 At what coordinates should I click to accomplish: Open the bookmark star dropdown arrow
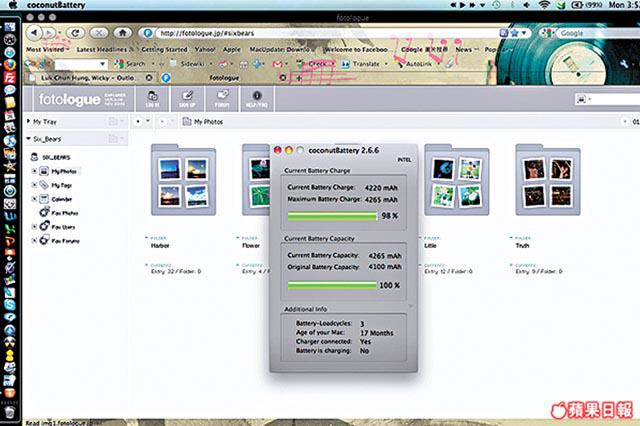pyautogui.click(x=524, y=33)
